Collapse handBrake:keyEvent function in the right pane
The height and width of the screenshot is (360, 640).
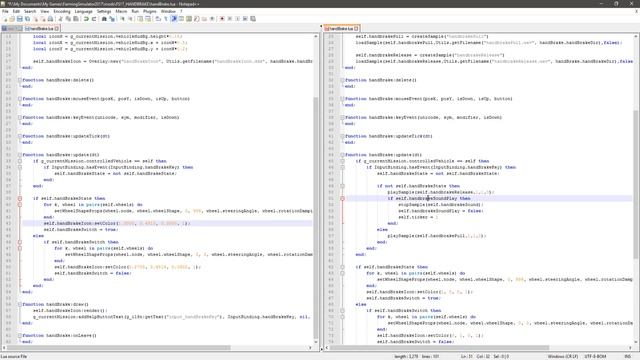point(342,118)
